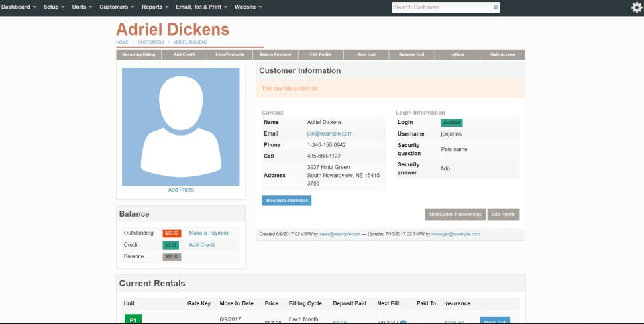Select the Gate Access tab

[x=502, y=54]
